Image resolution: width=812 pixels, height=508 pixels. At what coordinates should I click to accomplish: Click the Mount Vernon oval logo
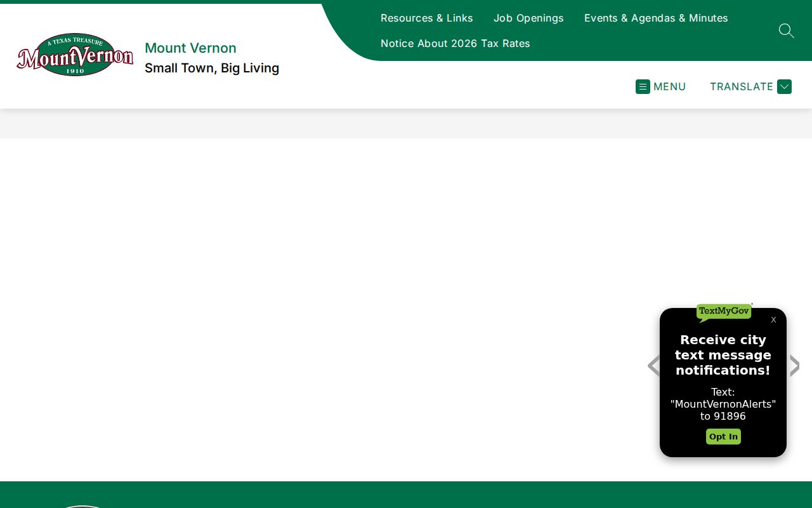click(75, 55)
